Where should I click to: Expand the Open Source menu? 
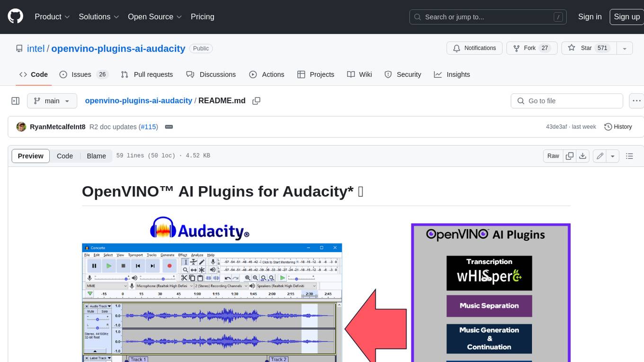155,17
